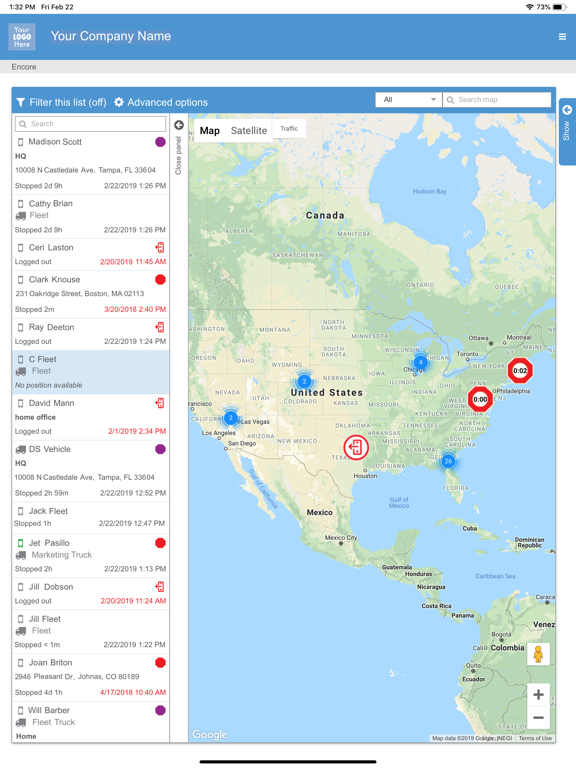This screenshot has height=768, width=576.
Task: Click Ceri Laston's logged out icon
Action: click(160, 247)
